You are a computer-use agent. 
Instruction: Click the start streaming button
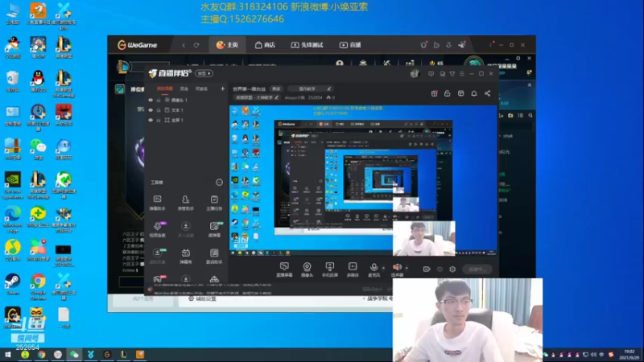click(x=477, y=269)
